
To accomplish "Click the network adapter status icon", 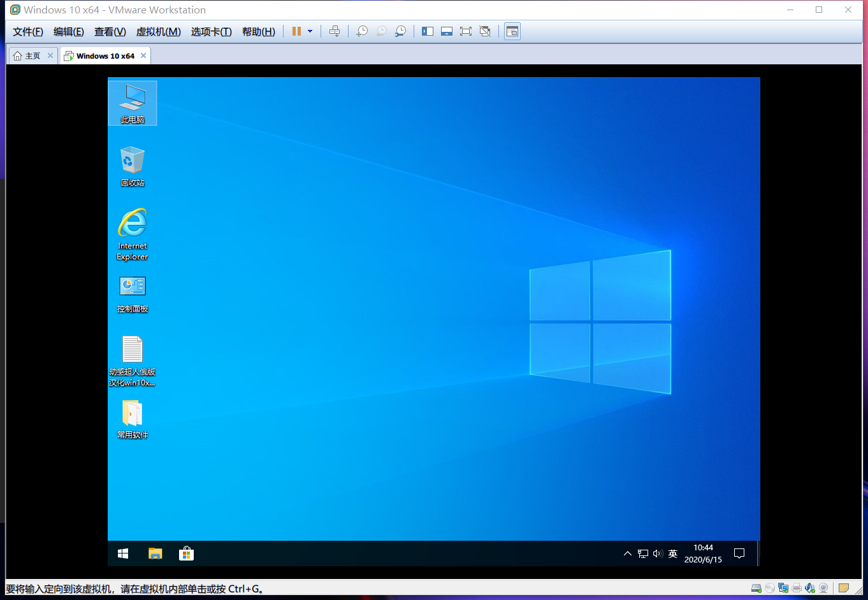I will tap(783, 589).
